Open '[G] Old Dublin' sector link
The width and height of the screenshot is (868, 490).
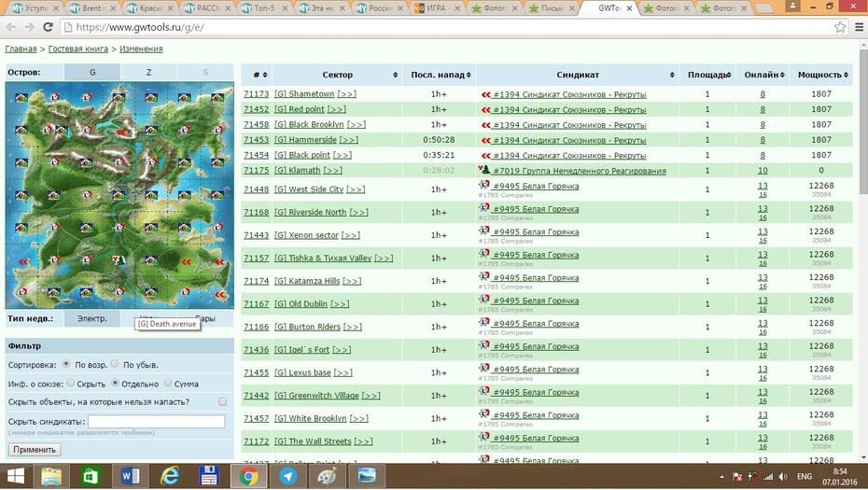tap(301, 304)
